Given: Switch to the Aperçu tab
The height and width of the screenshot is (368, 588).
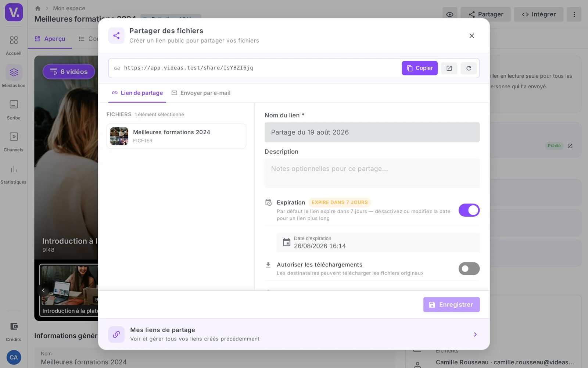Looking at the screenshot, I should [x=50, y=39].
